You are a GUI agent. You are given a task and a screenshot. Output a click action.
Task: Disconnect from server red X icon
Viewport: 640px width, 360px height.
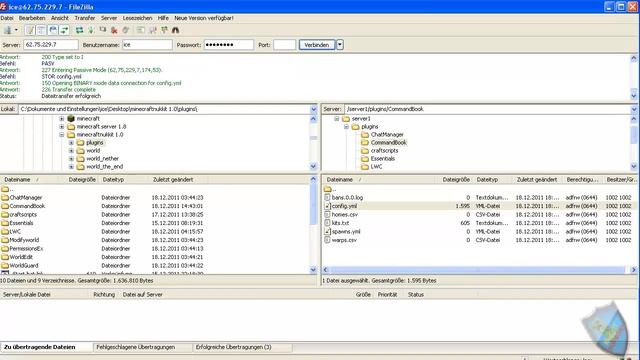tap(114, 30)
